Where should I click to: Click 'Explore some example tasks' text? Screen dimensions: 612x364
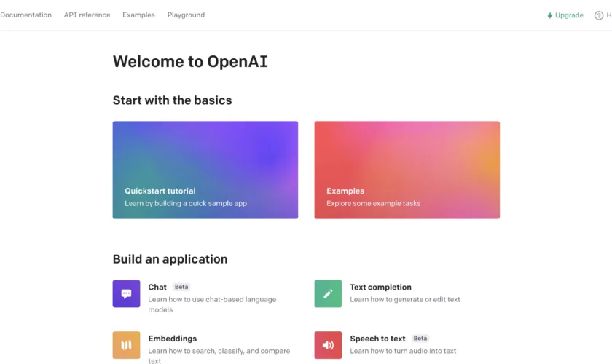click(374, 203)
